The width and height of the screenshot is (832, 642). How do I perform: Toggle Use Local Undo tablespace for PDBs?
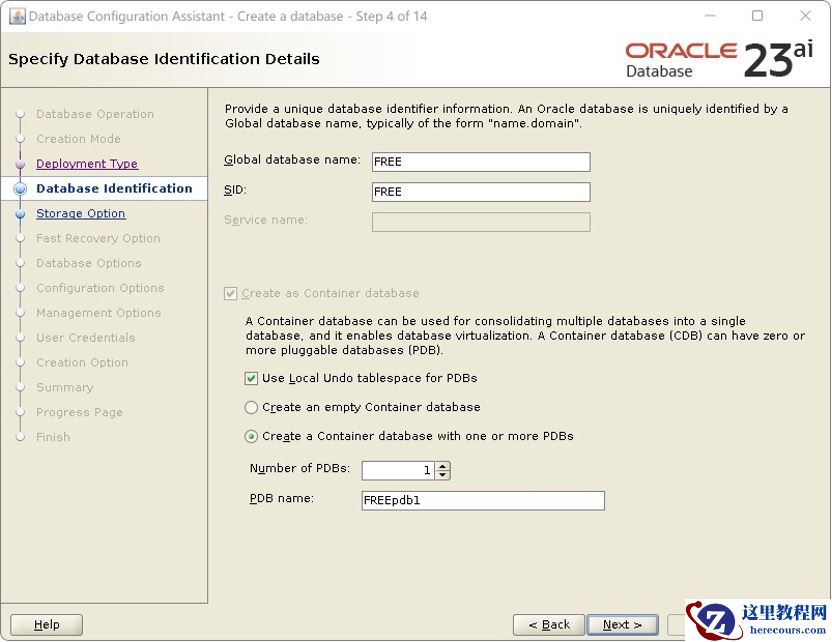[x=251, y=378]
